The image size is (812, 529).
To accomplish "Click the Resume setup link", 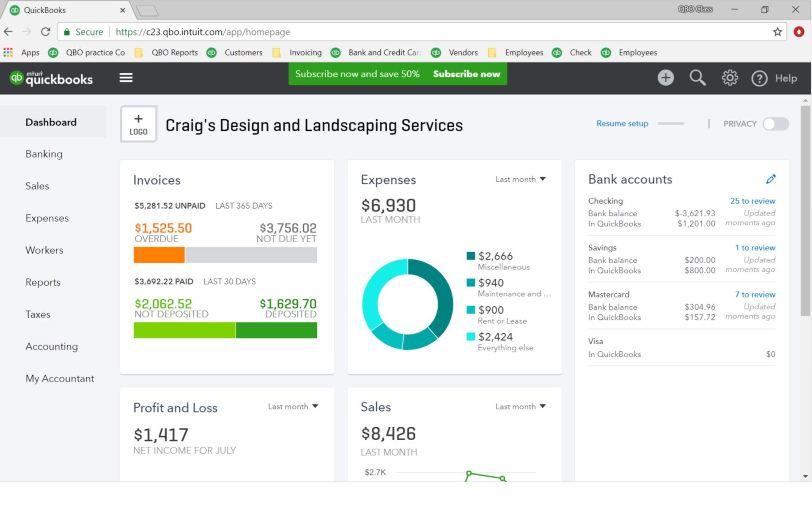I will tap(622, 123).
